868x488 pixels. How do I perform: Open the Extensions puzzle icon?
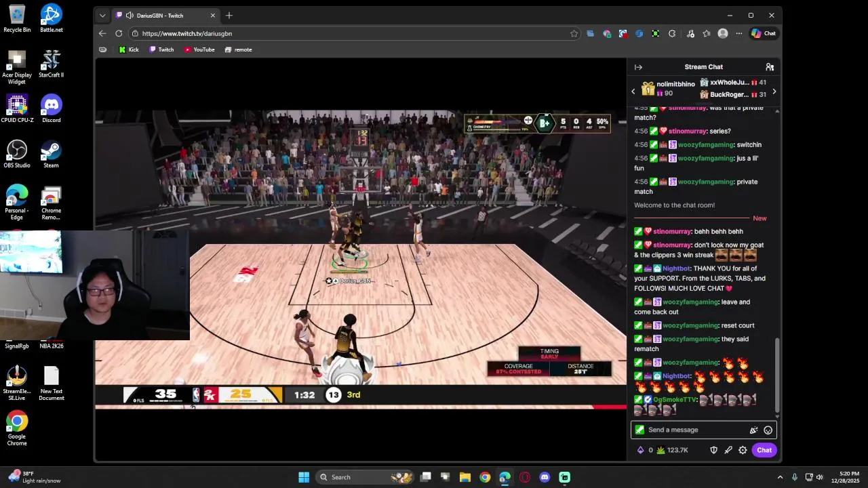(x=672, y=33)
